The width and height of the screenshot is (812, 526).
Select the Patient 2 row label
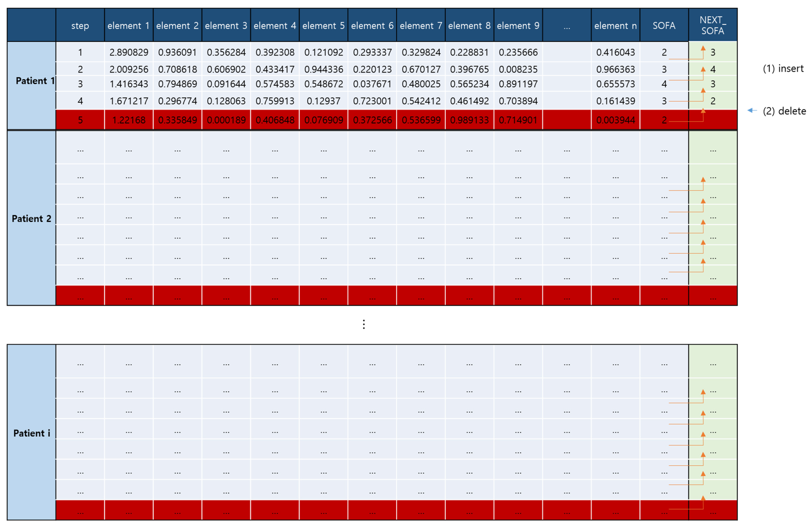click(x=31, y=219)
